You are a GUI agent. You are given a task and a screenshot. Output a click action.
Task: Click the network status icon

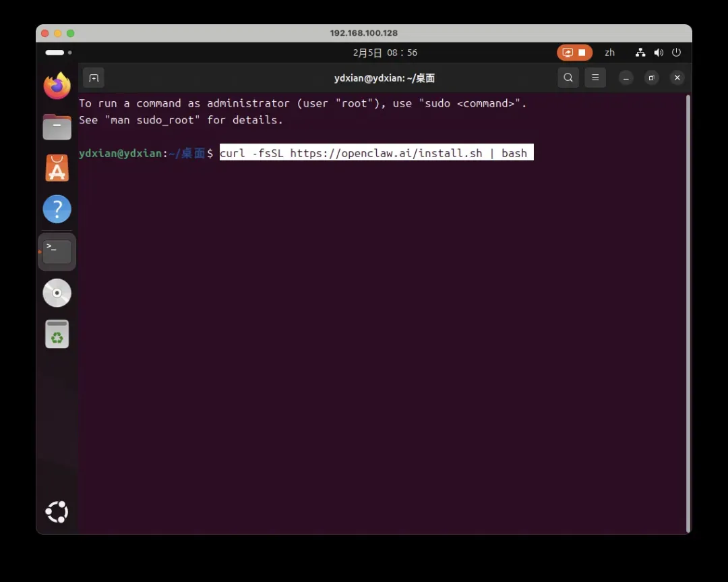640,53
